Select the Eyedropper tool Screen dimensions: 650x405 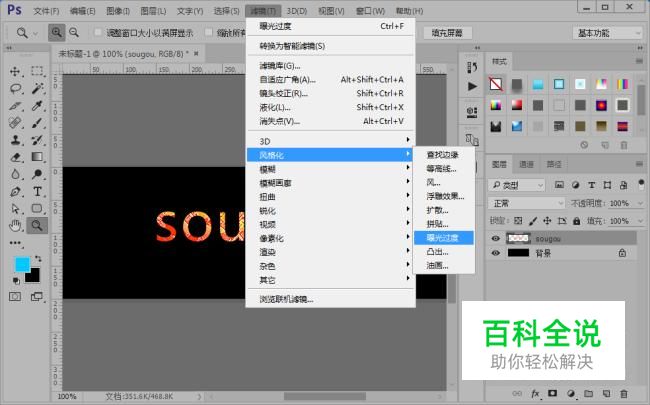click(x=37, y=106)
